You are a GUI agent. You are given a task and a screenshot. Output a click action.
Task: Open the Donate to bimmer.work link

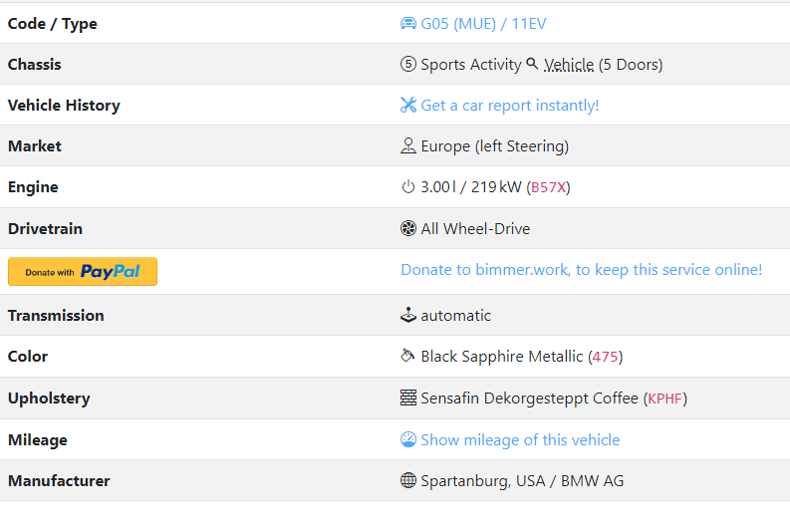(582, 270)
